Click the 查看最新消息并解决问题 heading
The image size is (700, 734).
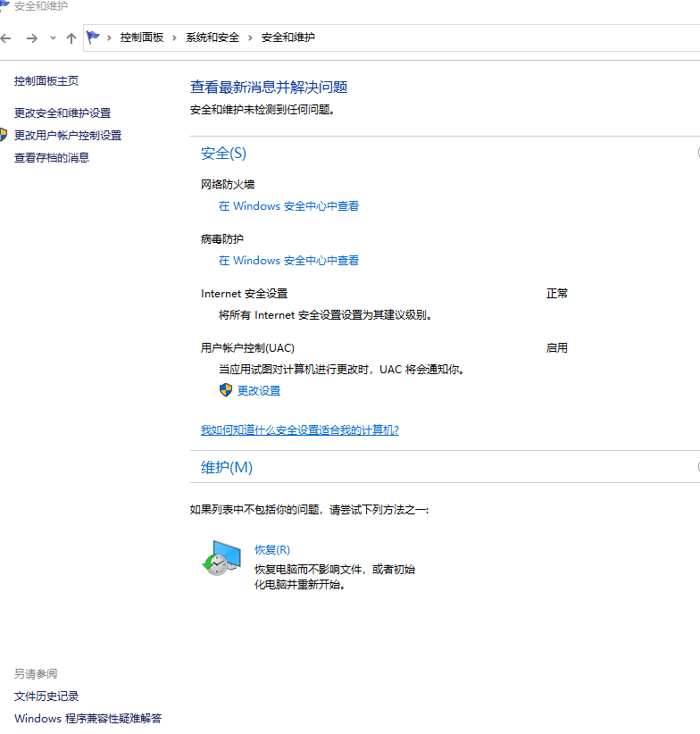click(x=269, y=88)
